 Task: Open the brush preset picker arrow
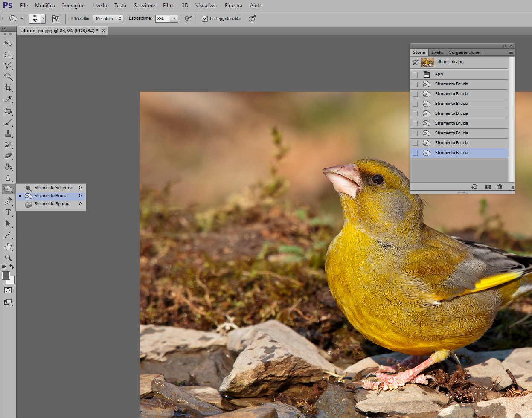[x=43, y=19]
